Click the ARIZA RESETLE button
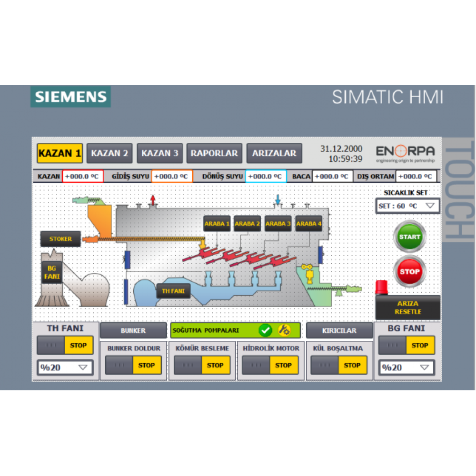This screenshot has height=476, width=476. click(x=408, y=307)
